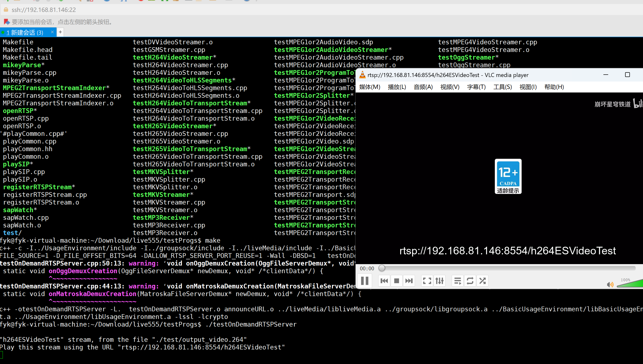Toggle VLC shuffle mode
This screenshot has width=643, height=364.
click(482, 281)
